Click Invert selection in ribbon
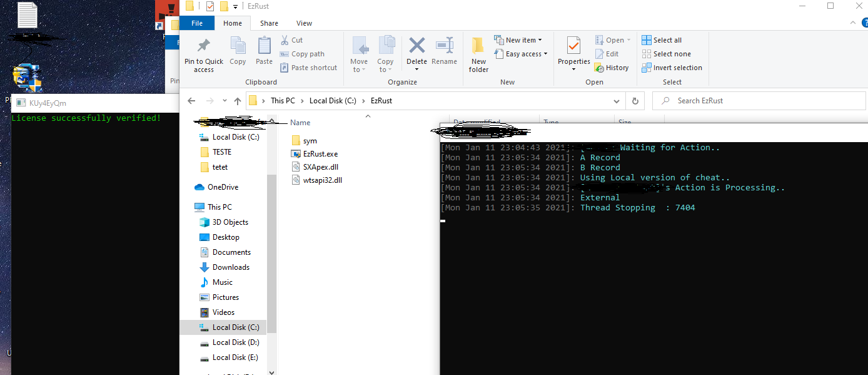The width and height of the screenshot is (868, 375). [672, 68]
